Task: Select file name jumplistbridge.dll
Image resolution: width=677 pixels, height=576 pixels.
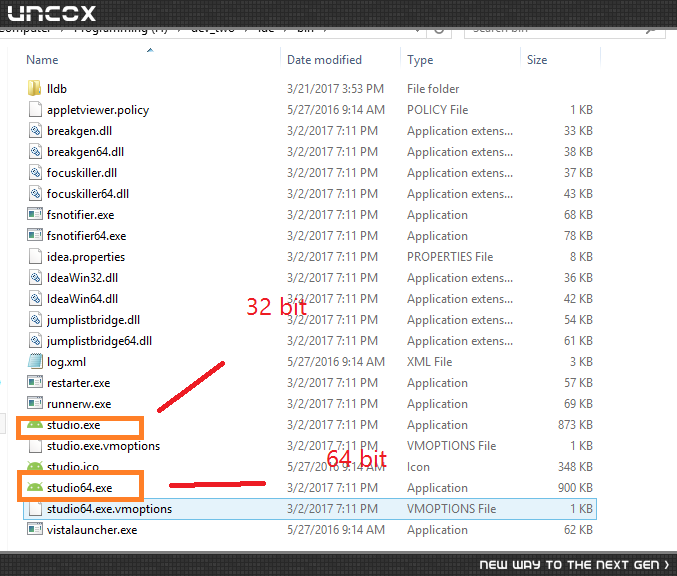Action: [93, 320]
